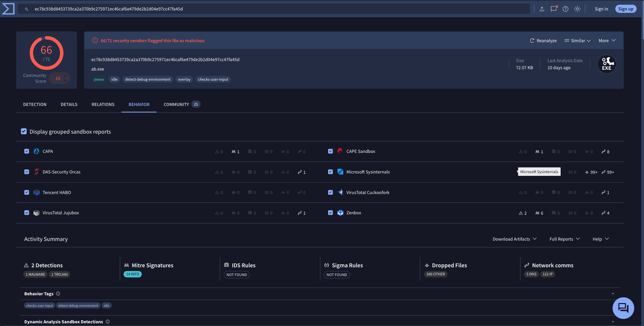Click the Sign up button
Viewport: 644px width, 326px height.
tap(626, 9)
